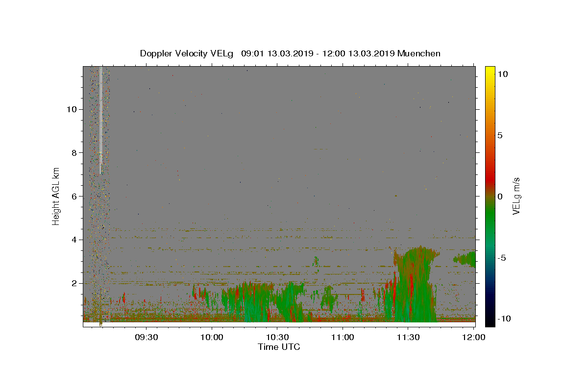The width and height of the screenshot is (588, 392).
Task: Click the colorbar tick label '-5'
Action: pyautogui.click(x=502, y=258)
